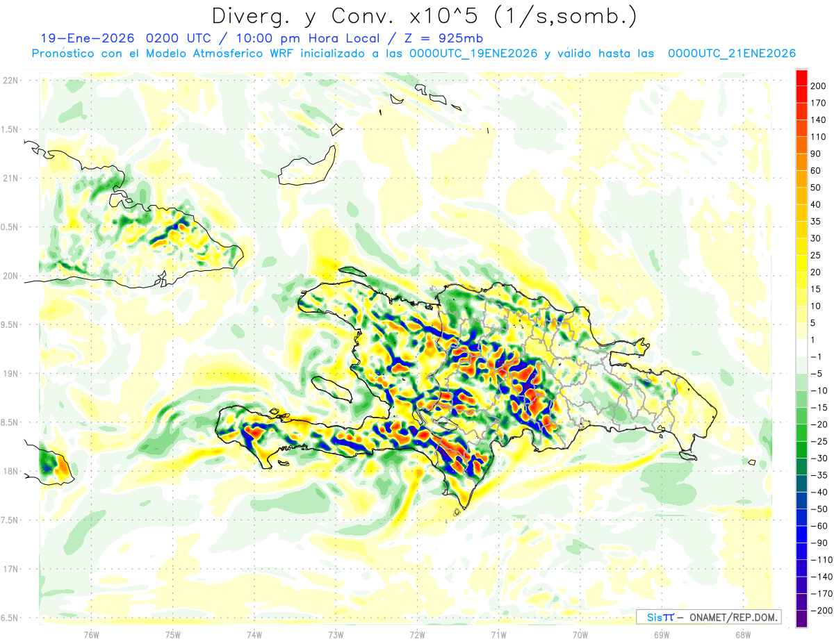Click the '110' color bar value

coord(819,137)
